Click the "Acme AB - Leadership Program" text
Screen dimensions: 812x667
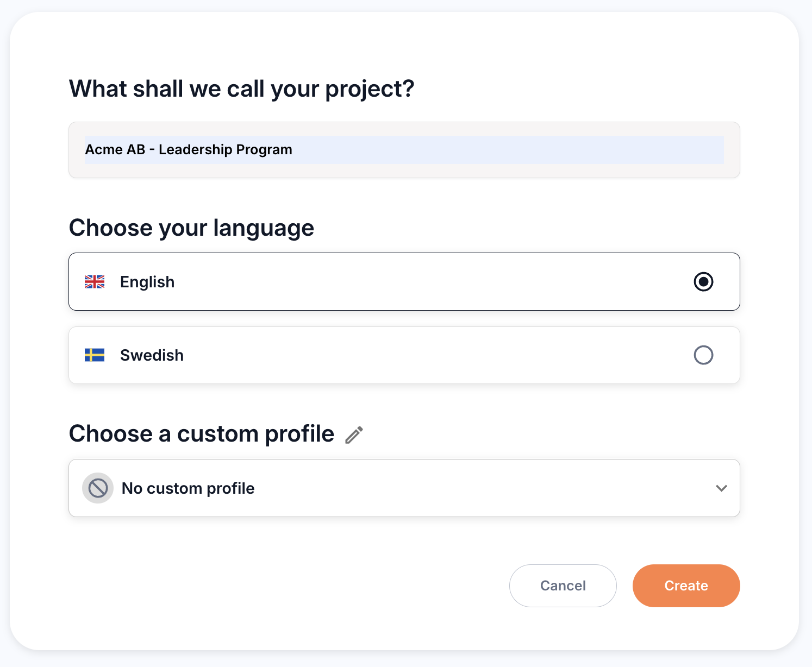click(189, 150)
